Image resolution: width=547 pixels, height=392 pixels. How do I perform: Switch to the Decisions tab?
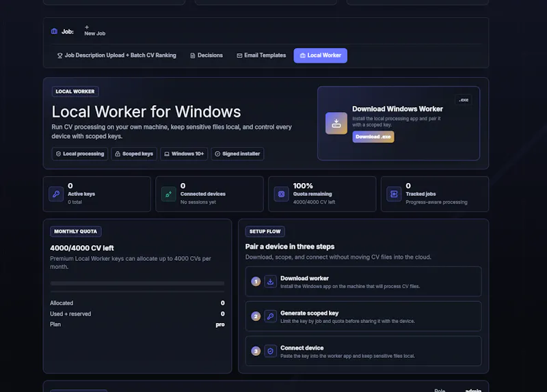pyautogui.click(x=206, y=55)
